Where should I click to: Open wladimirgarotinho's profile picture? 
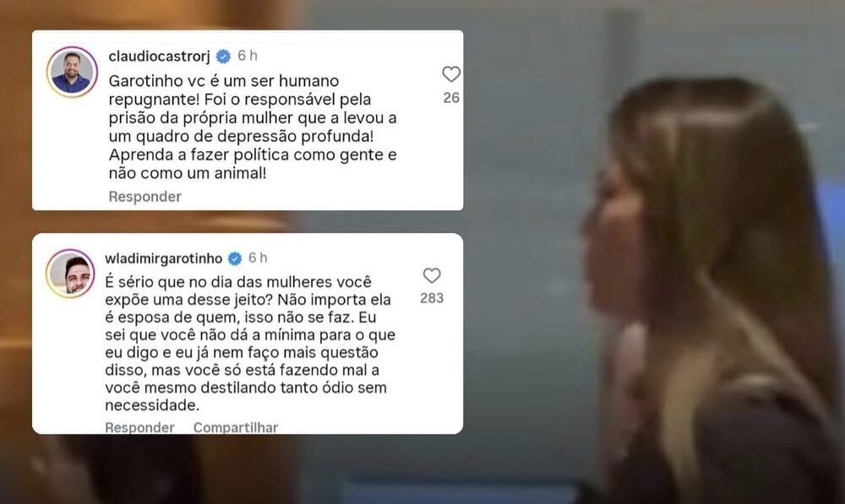(70, 274)
